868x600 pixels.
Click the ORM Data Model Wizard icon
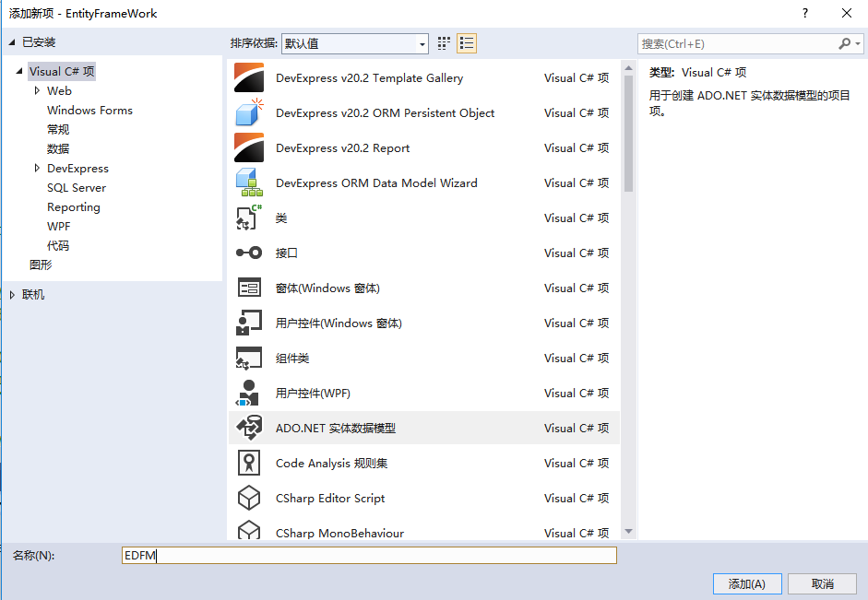tap(249, 182)
